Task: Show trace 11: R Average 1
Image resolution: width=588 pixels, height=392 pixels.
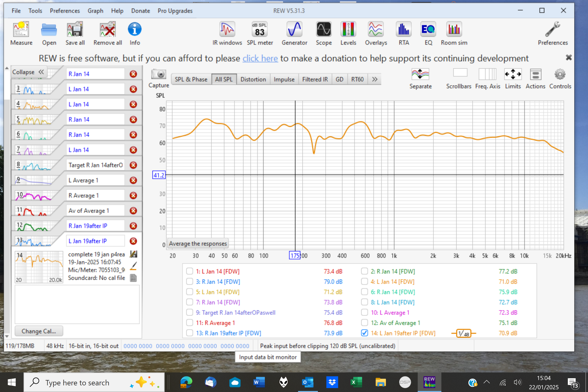Action: (x=189, y=323)
